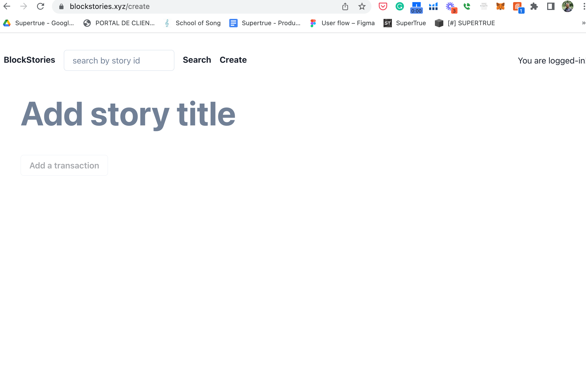This screenshot has width=586, height=392.
Task: Click the browser extensions puzzle icon
Action: 534,7
